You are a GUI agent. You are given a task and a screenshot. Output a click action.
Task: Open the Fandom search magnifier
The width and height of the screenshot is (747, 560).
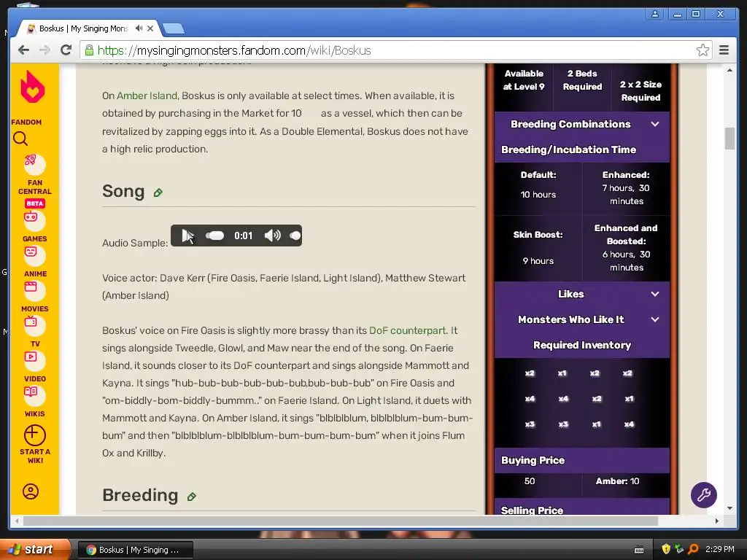[20, 139]
